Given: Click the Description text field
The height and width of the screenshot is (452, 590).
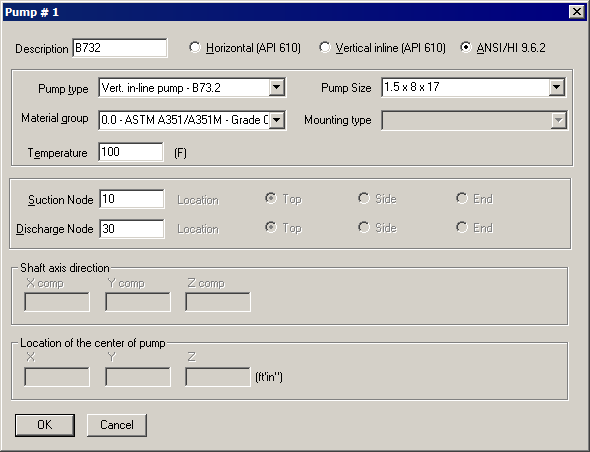Looking at the screenshot, I should click(120, 48).
